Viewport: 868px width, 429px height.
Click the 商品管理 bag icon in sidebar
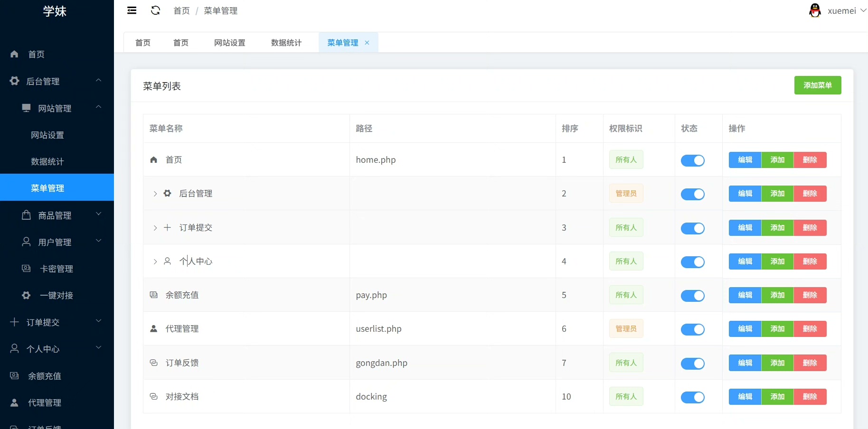27,215
